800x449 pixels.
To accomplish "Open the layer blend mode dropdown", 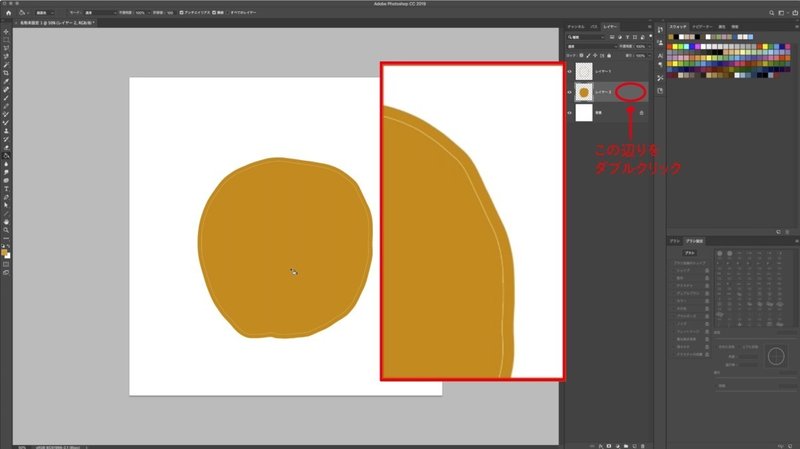I will pos(592,46).
